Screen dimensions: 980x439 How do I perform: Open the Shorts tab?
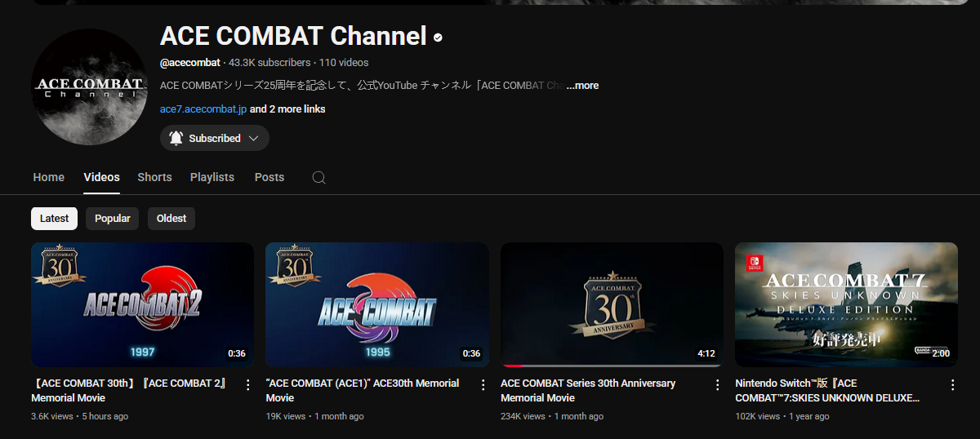[x=154, y=177]
